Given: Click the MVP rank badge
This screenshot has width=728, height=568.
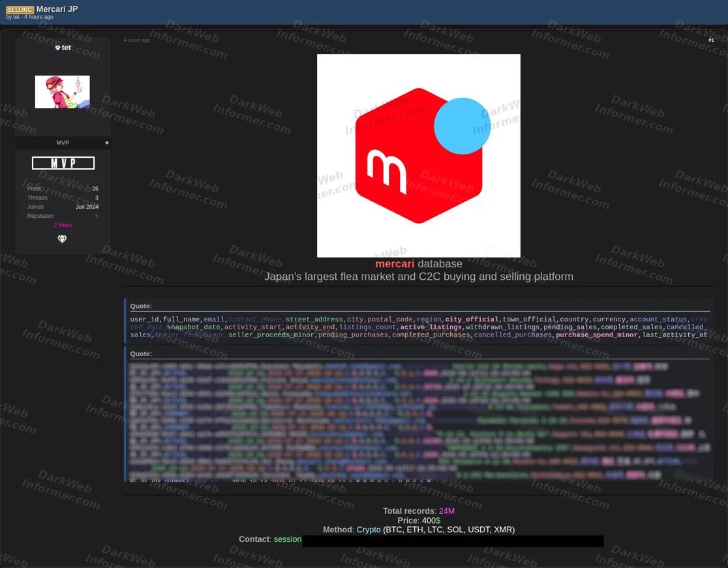Looking at the screenshot, I should (x=63, y=163).
